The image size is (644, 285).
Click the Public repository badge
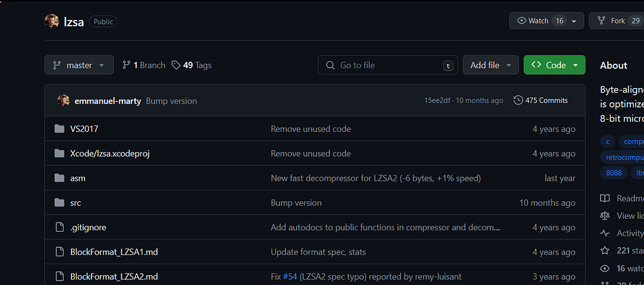103,22
